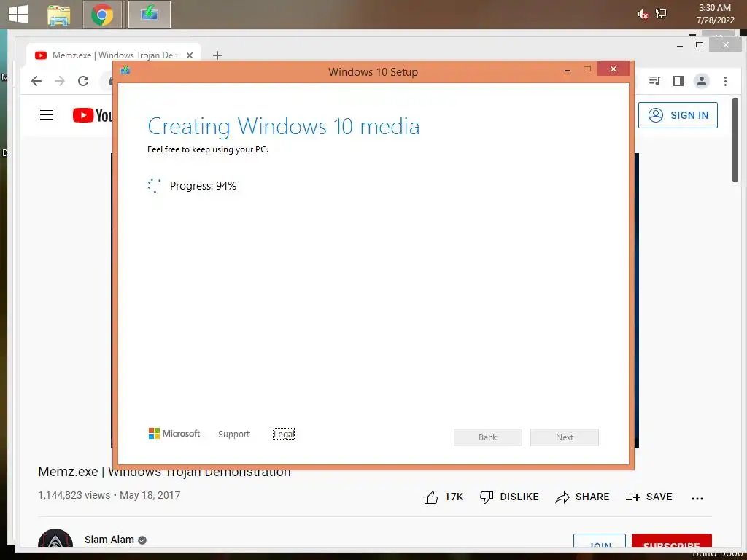Minimize the Chrome window
Viewport: 747px width, 560px height.
(x=680, y=45)
